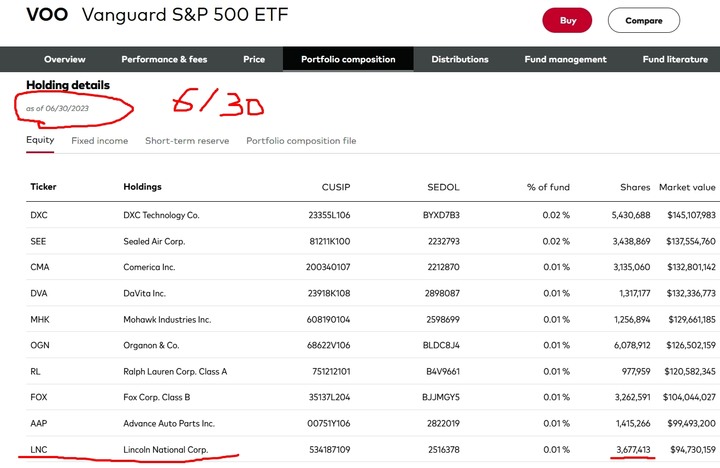Select the FOX ticker cell
This screenshot has height=468, width=720.
[x=39, y=397]
